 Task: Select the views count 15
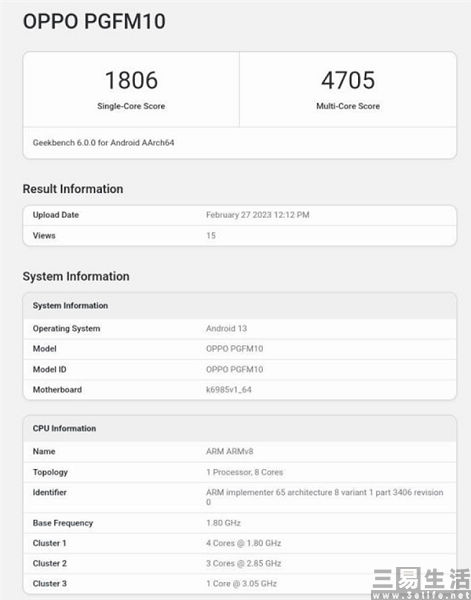211,236
